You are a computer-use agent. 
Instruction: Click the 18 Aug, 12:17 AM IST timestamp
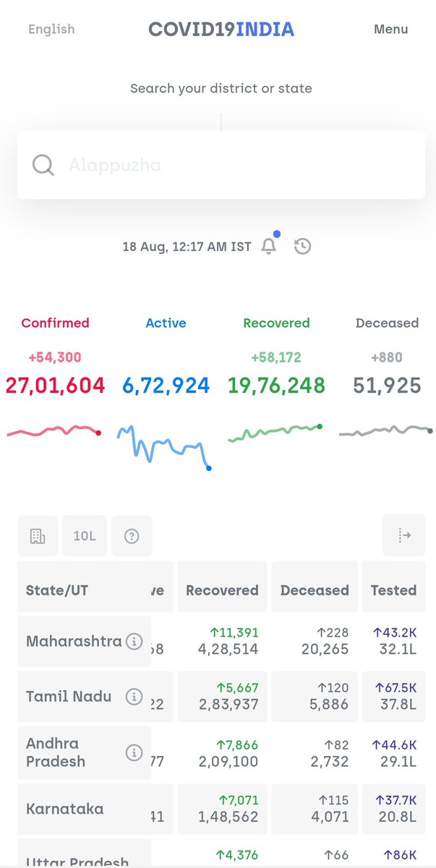pos(187,247)
